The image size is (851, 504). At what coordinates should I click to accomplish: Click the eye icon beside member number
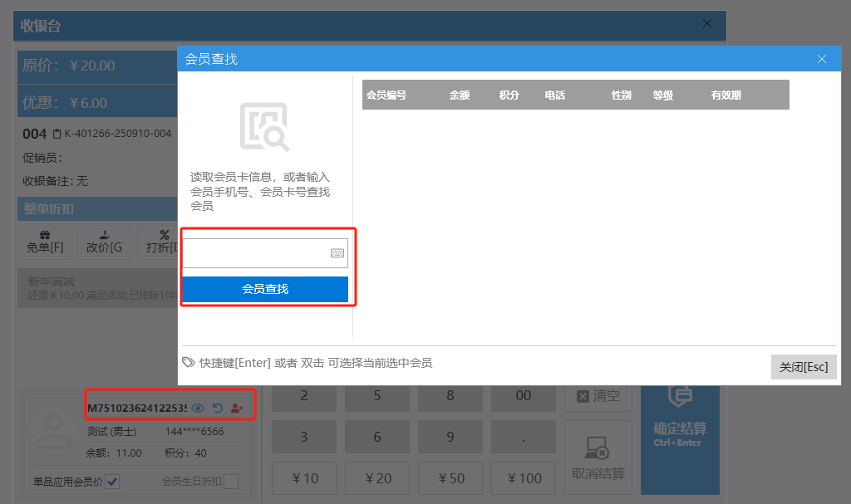point(198,408)
